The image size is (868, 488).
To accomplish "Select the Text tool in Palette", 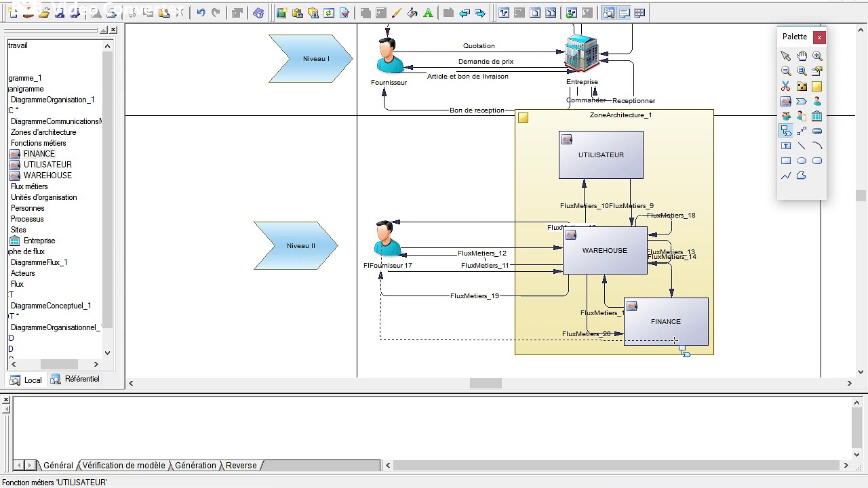I will pos(785,146).
